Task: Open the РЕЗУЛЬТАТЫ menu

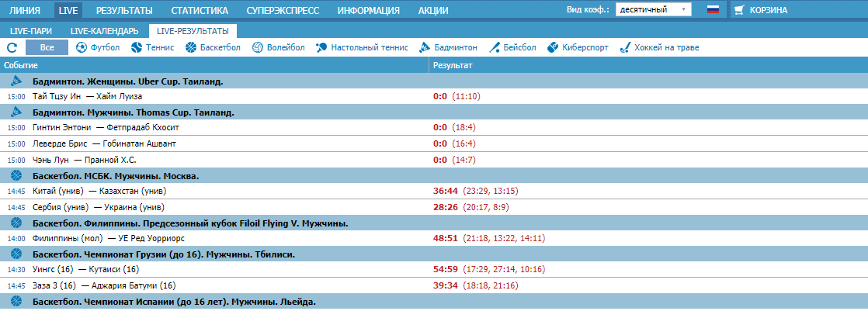Action: (x=124, y=10)
